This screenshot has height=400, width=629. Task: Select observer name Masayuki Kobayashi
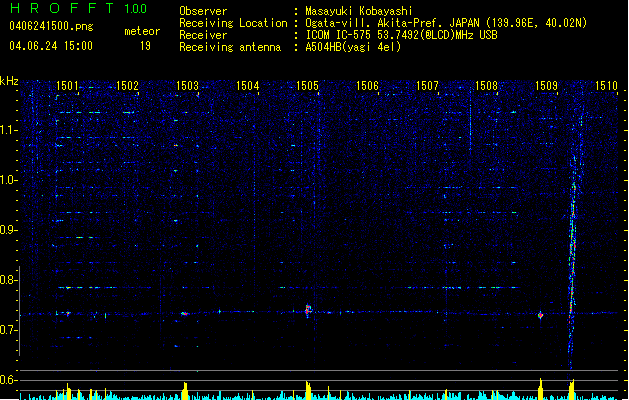click(x=359, y=11)
